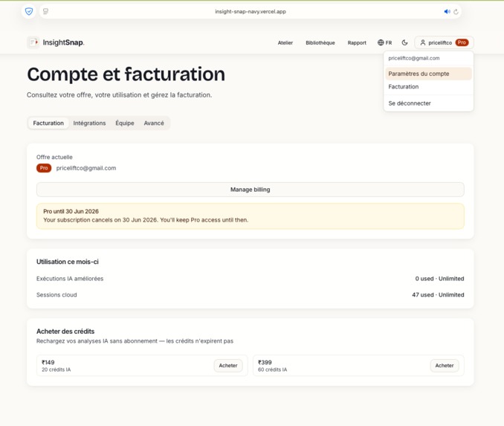Switch to the Avancé tab
This screenshot has height=426, width=504.
[x=154, y=123]
